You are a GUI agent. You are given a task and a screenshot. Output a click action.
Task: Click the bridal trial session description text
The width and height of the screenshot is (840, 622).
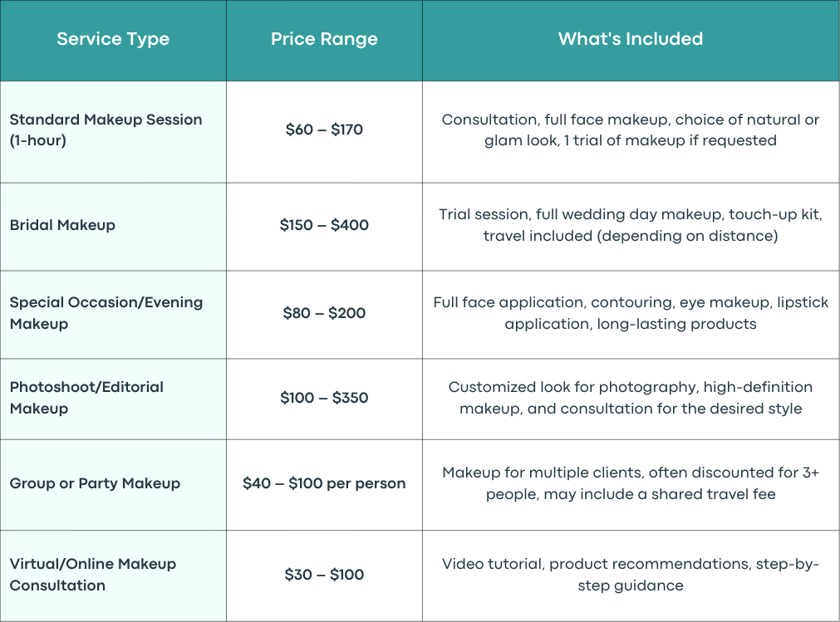631,225
